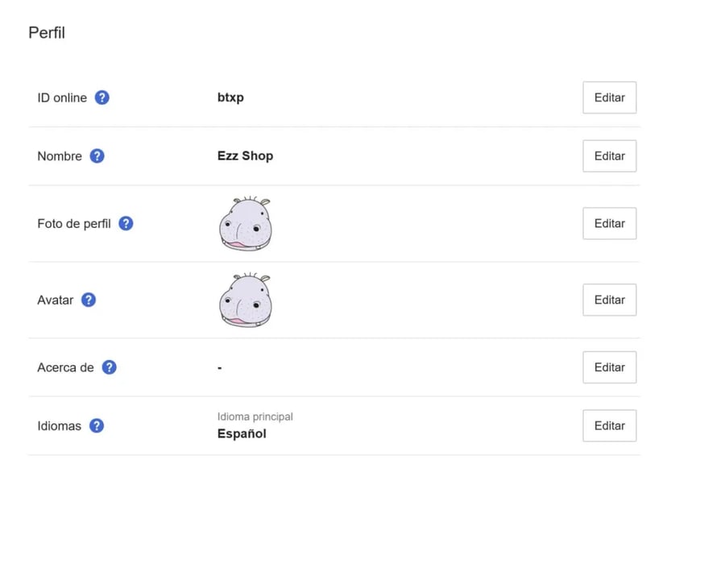Image resolution: width=725 pixels, height=588 pixels.
Task: Open the Idiomas help question mark
Action: tap(96, 425)
